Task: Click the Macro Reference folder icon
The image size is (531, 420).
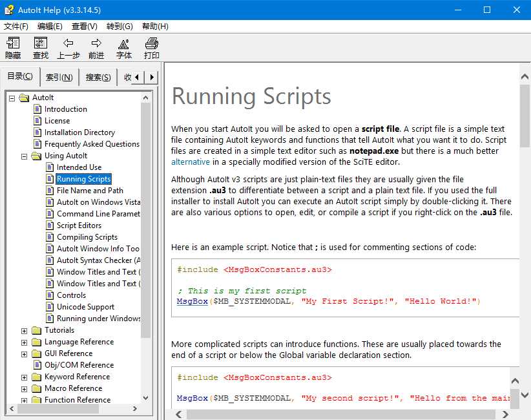Action: 36,388
